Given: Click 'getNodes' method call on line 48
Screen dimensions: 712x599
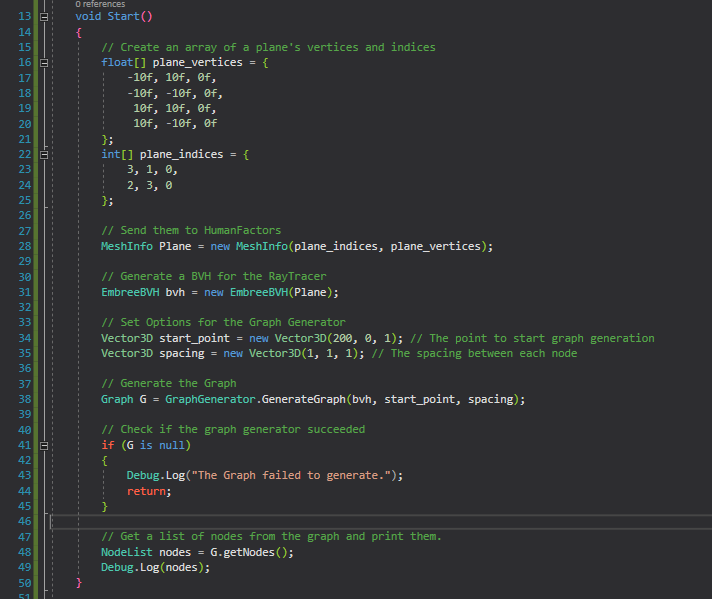Looking at the screenshot, I should tap(249, 552).
